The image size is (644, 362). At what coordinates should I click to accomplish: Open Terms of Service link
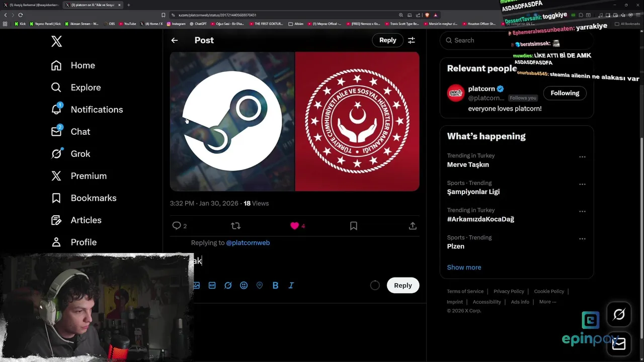coord(465,291)
